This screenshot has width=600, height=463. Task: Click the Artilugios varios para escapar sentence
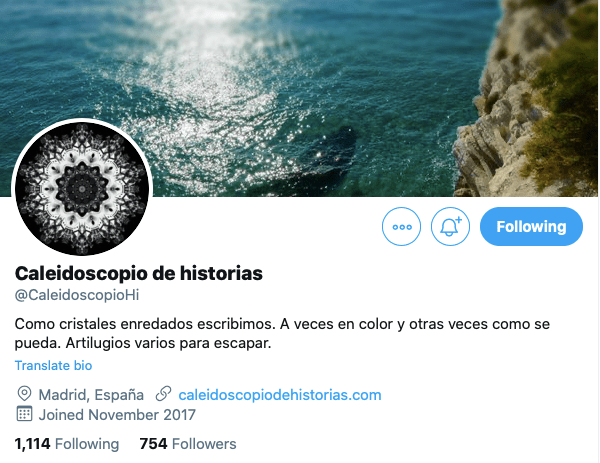168,343
